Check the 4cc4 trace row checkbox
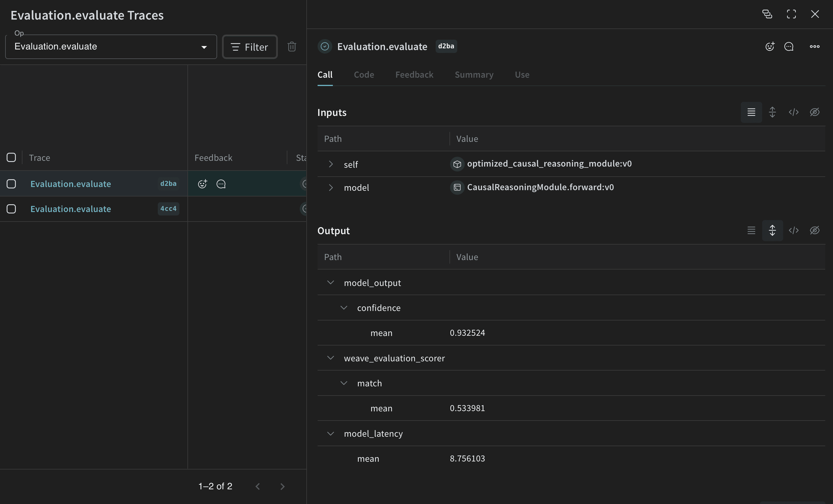This screenshot has width=833, height=504. pyautogui.click(x=11, y=209)
